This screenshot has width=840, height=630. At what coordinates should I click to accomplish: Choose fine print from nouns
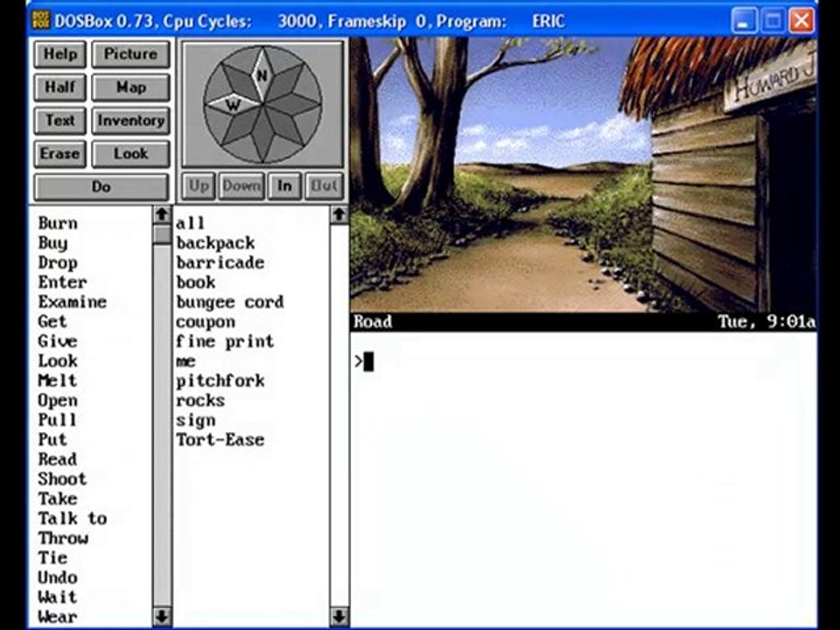(x=225, y=341)
